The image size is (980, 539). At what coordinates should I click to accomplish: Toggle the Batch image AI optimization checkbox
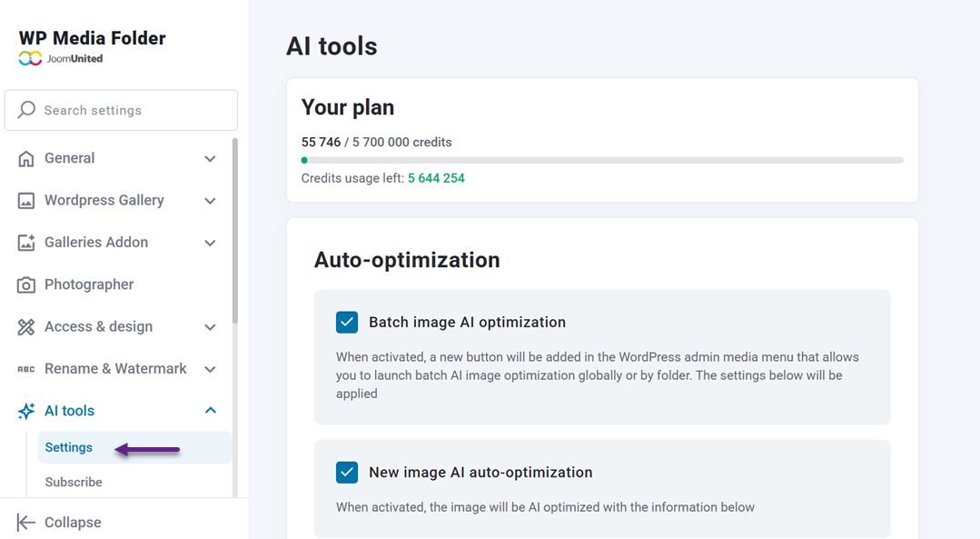(347, 321)
